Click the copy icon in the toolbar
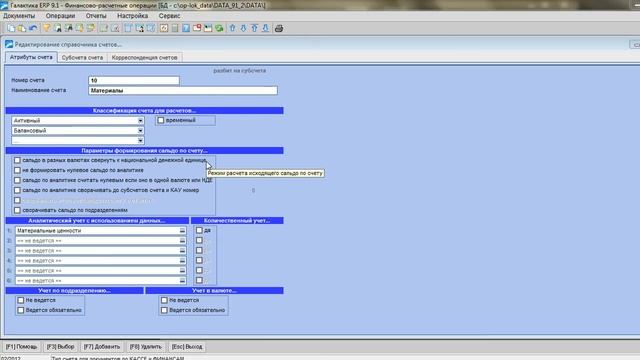Viewport: 640px width, 360px height. click(x=11, y=28)
